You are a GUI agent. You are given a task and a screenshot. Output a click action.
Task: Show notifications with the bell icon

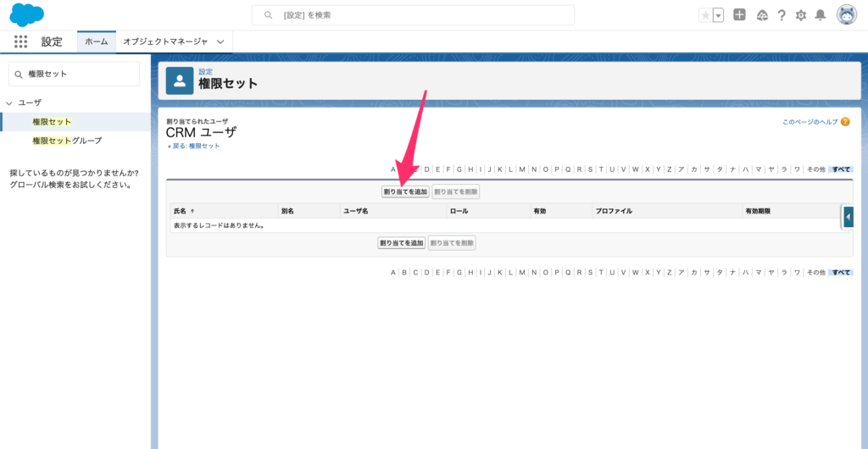click(x=821, y=15)
